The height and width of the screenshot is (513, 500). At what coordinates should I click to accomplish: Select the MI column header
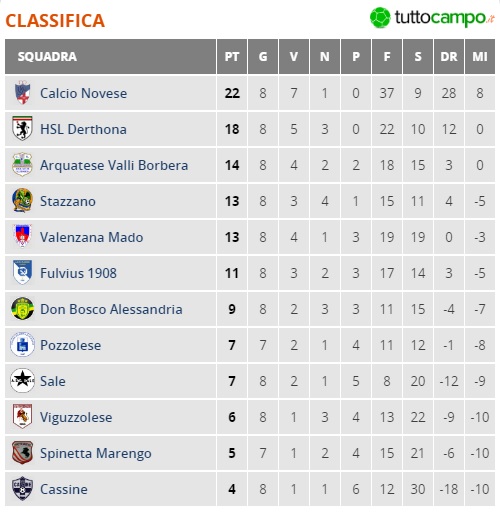click(x=480, y=56)
